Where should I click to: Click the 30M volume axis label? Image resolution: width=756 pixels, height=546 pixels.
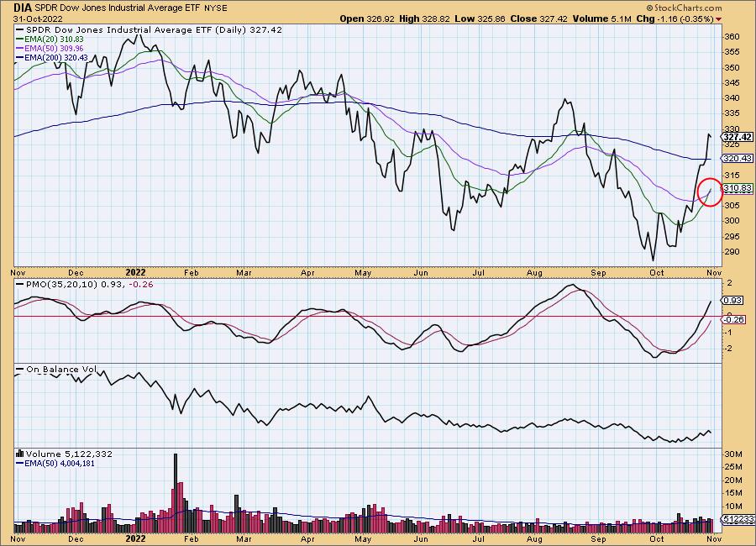point(732,454)
